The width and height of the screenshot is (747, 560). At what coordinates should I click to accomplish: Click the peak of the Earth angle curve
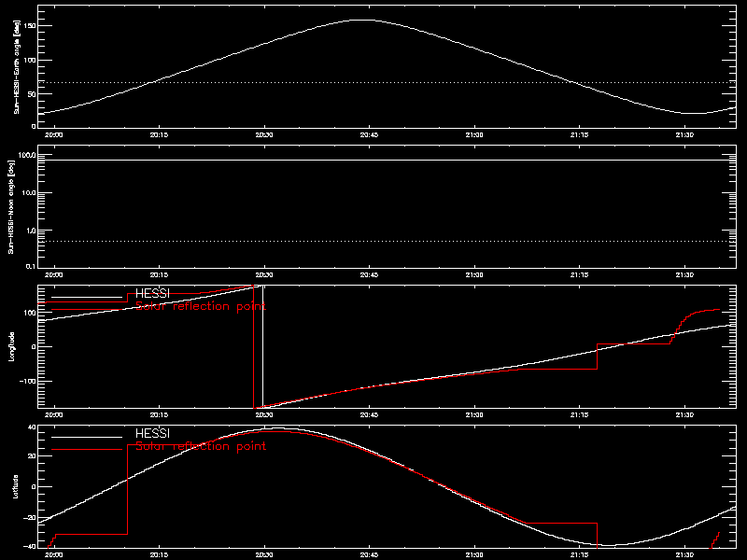click(364, 20)
